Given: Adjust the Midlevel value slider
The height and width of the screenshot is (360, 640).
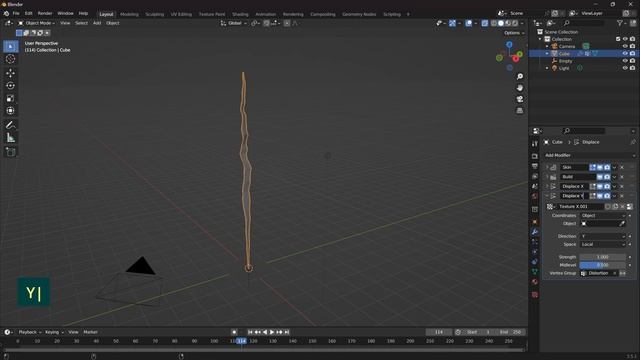Looking at the screenshot, I should 603,265.
